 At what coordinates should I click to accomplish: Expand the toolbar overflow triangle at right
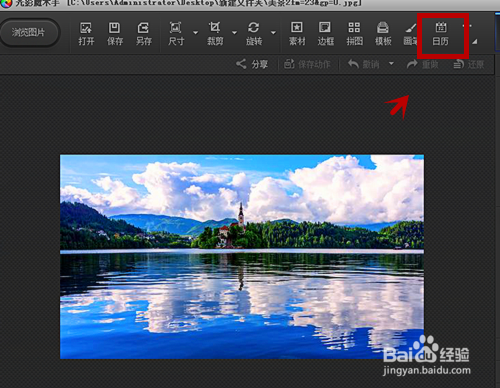475,42
